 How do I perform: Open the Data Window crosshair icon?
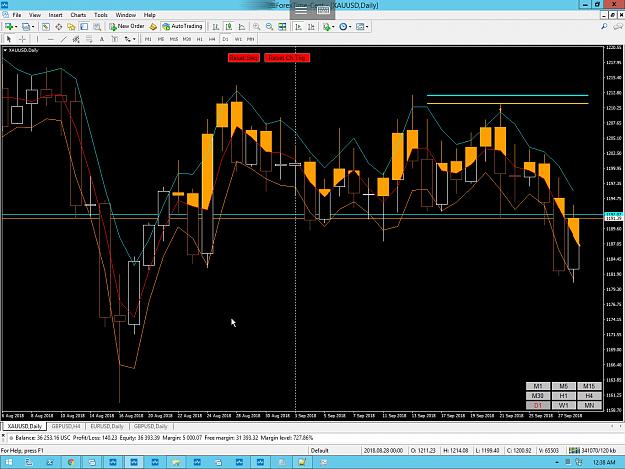coord(59,27)
